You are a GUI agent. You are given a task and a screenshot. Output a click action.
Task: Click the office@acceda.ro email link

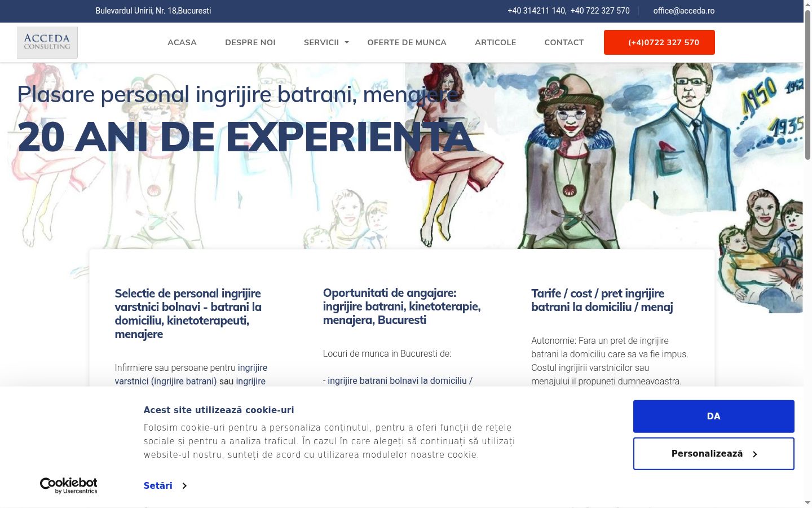coord(684,11)
